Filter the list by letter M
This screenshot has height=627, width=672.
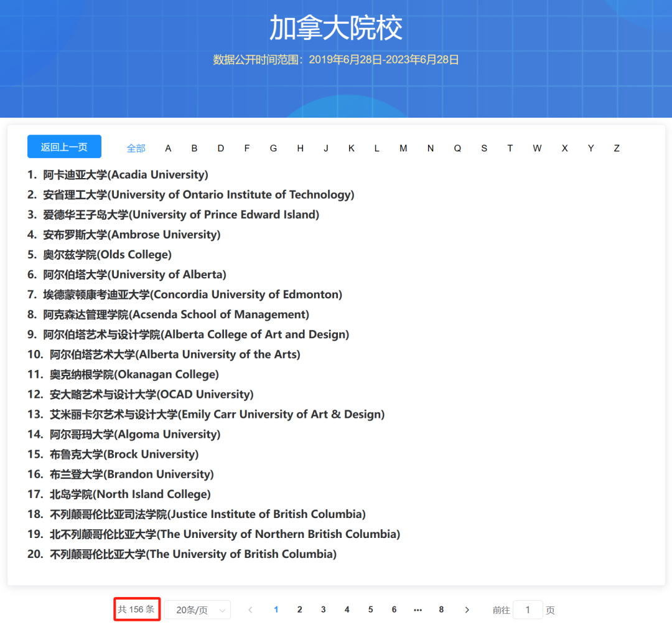pyautogui.click(x=403, y=148)
